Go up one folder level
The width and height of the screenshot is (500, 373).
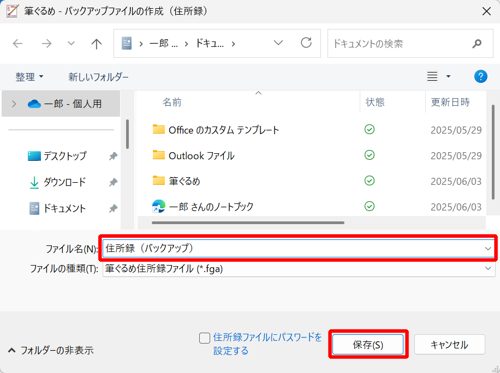[96, 43]
